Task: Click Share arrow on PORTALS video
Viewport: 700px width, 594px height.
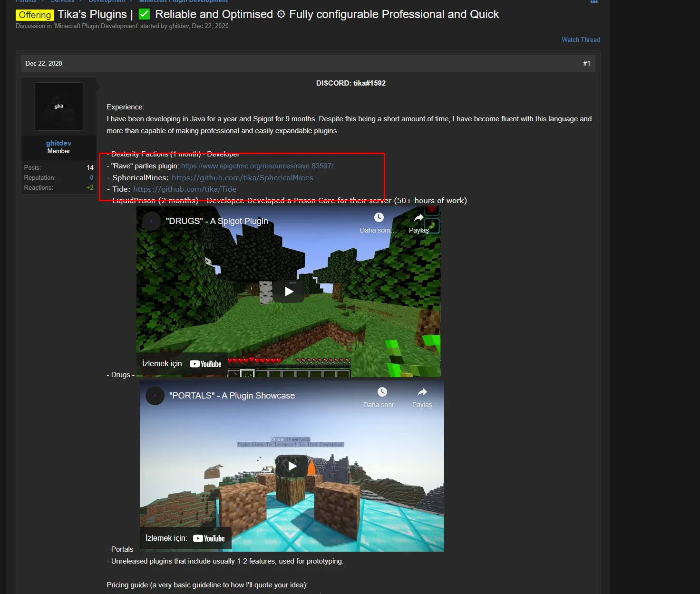Action: (x=422, y=392)
